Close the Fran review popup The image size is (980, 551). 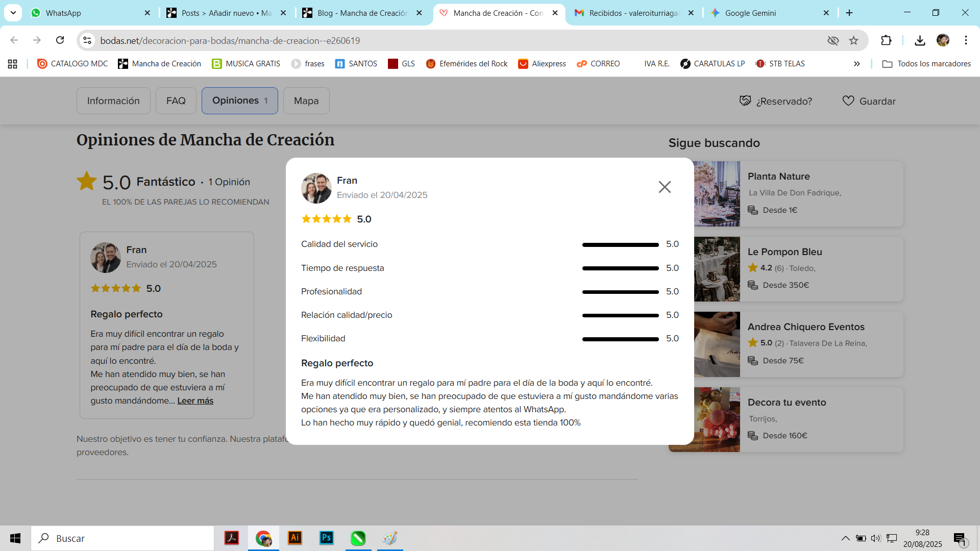[x=665, y=187]
